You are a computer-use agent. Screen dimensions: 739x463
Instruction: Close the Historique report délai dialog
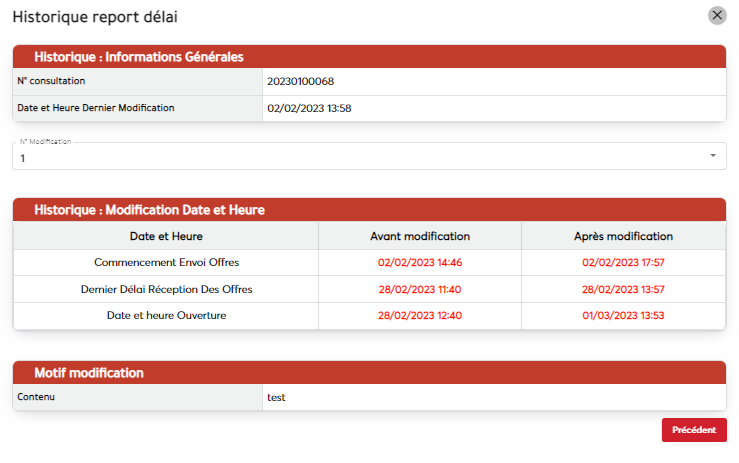click(716, 16)
